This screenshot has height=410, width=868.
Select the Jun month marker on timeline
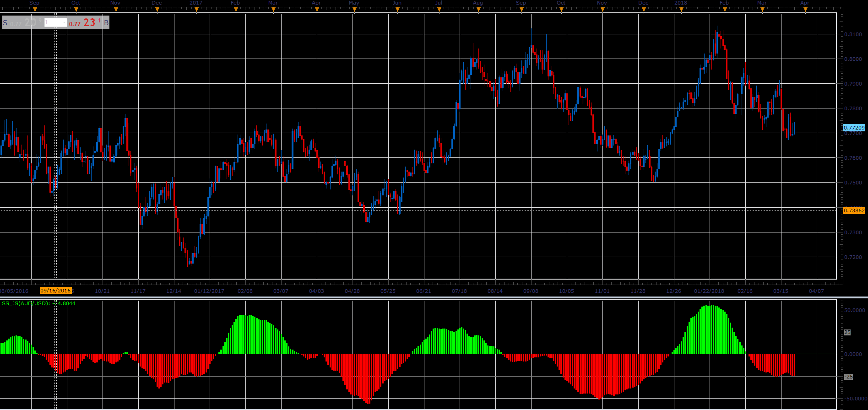point(397,3)
